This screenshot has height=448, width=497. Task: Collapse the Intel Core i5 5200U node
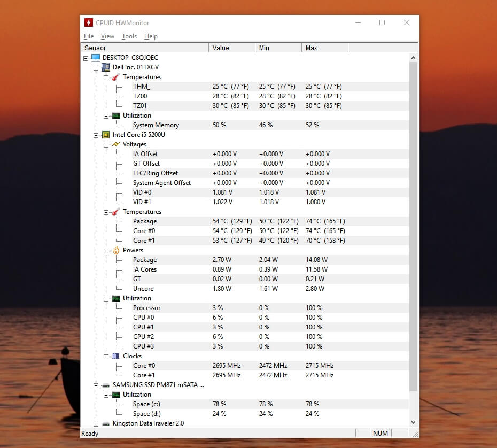coord(96,135)
